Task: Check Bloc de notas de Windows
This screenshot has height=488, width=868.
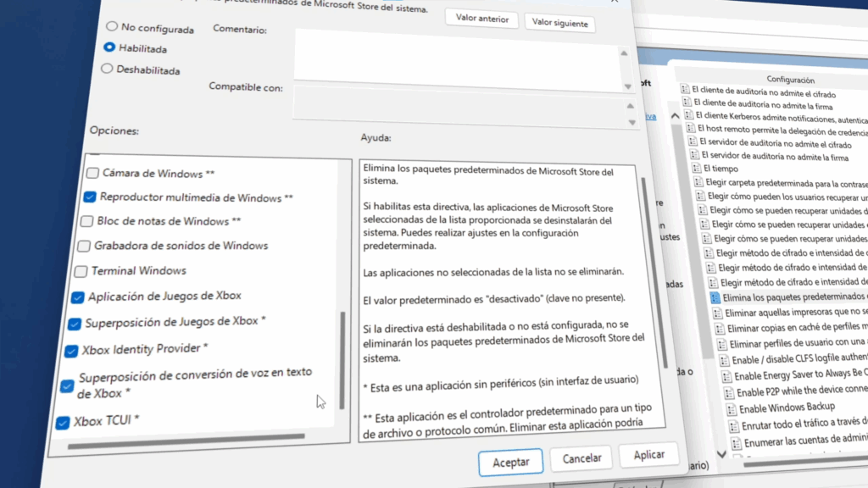Action: [x=86, y=221]
